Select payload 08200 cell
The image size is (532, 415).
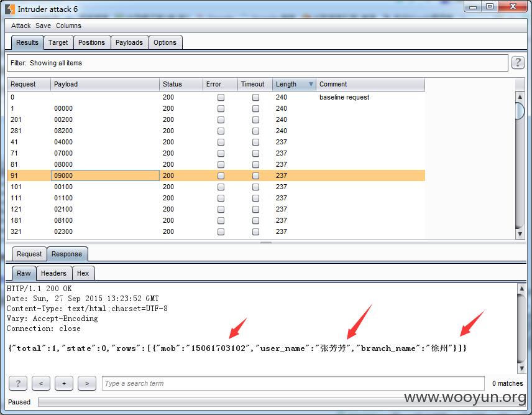pyautogui.click(x=105, y=131)
